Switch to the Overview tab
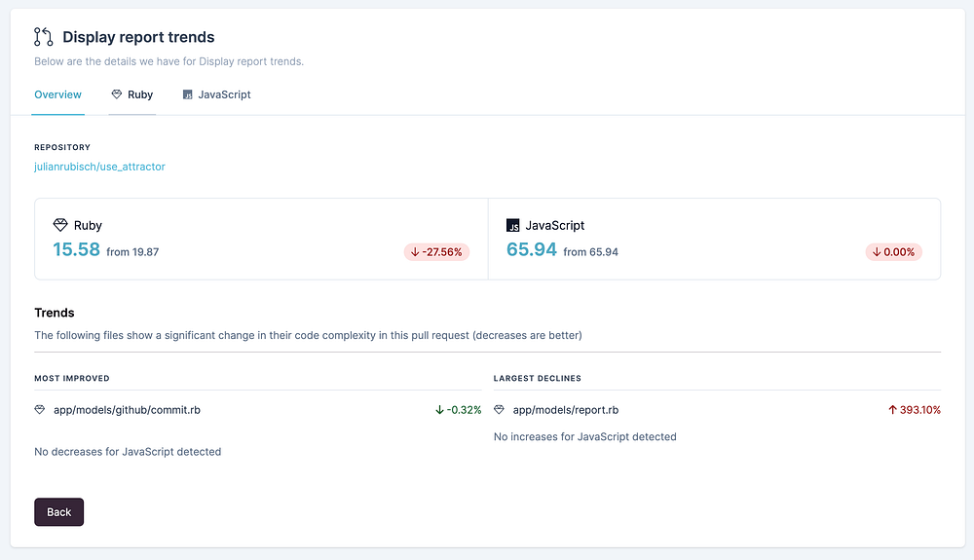This screenshot has width=974, height=560. [x=57, y=95]
